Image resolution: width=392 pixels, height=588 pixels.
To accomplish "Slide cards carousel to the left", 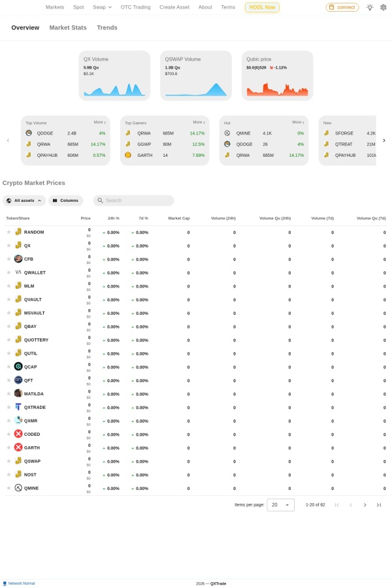I will (8, 140).
